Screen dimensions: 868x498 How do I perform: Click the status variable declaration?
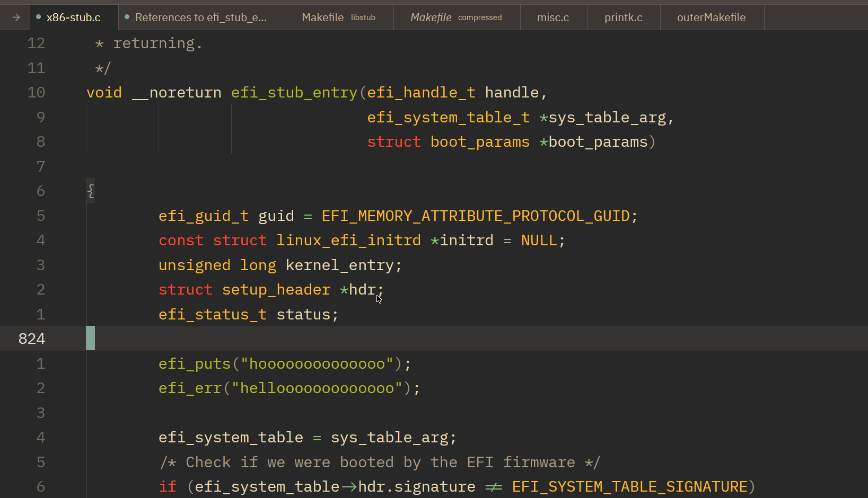coord(303,315)
